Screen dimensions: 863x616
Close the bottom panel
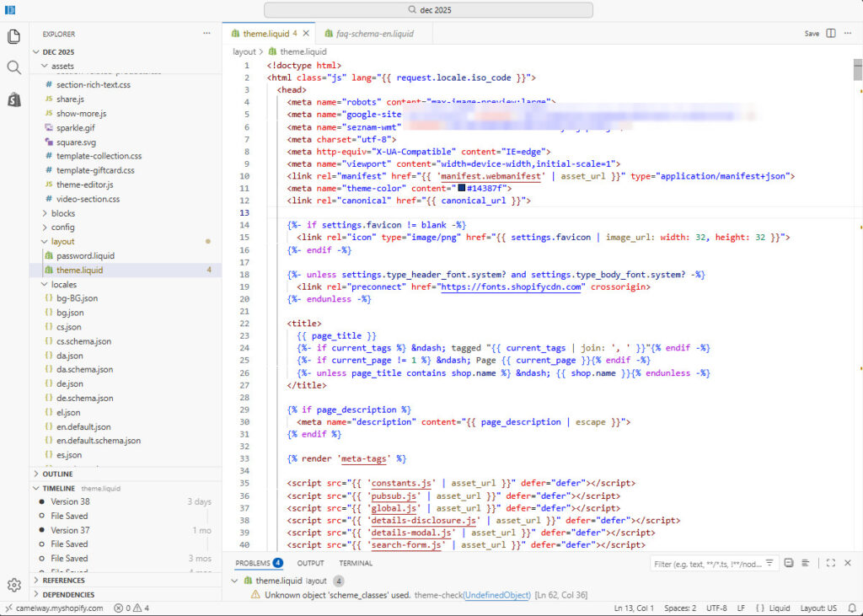coord(848,563)
